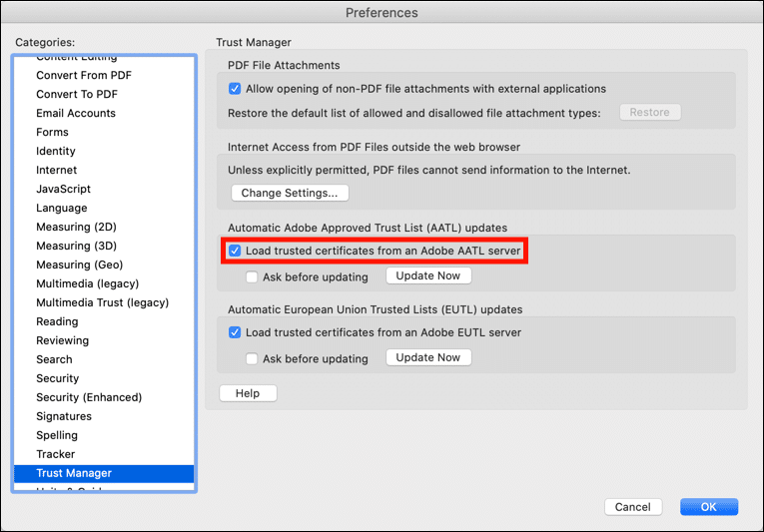
Task: Check Ask before updating under EUTL updates
Action: 253,358
